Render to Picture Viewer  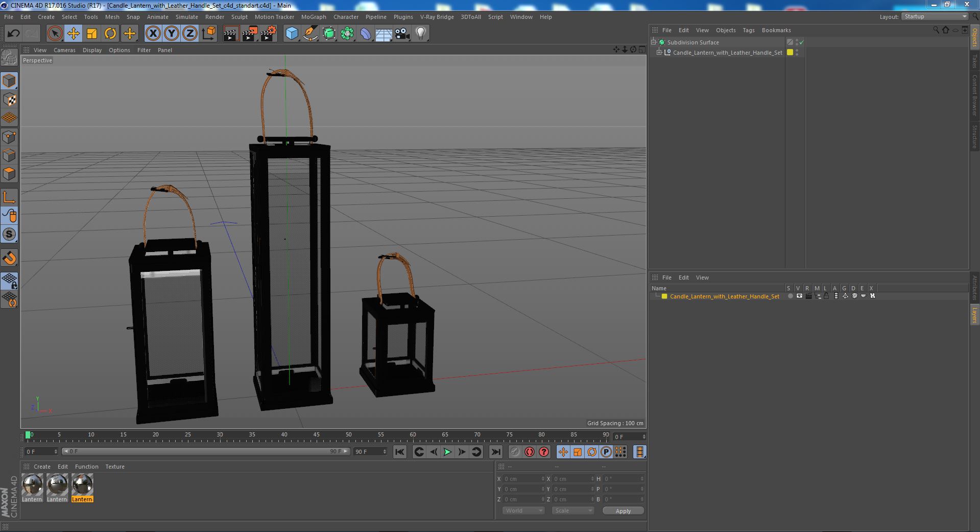click(250, 34)
